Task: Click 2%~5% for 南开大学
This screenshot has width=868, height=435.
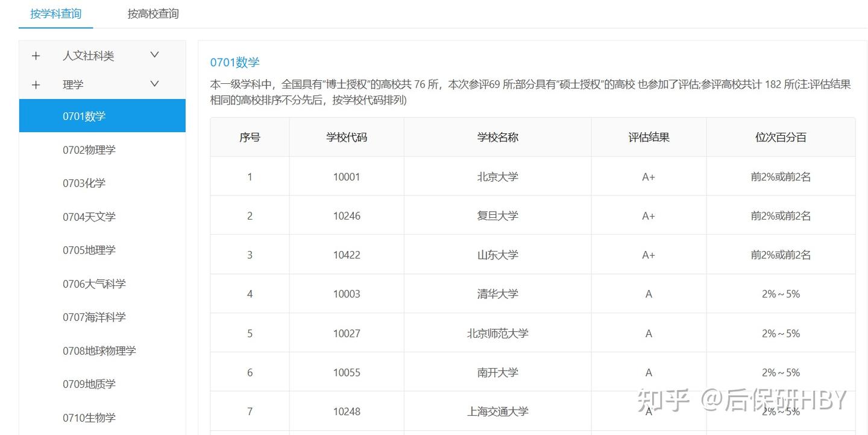Action: click(x=781, y=372)
